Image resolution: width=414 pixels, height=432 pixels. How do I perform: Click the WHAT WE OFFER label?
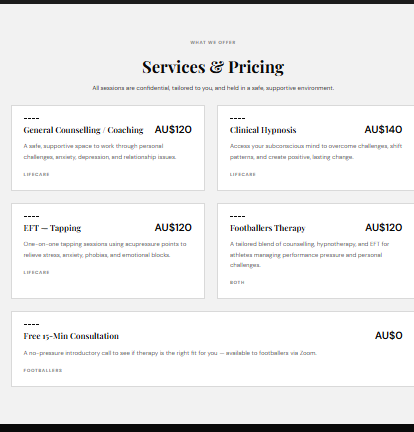(x=213, y=42)
